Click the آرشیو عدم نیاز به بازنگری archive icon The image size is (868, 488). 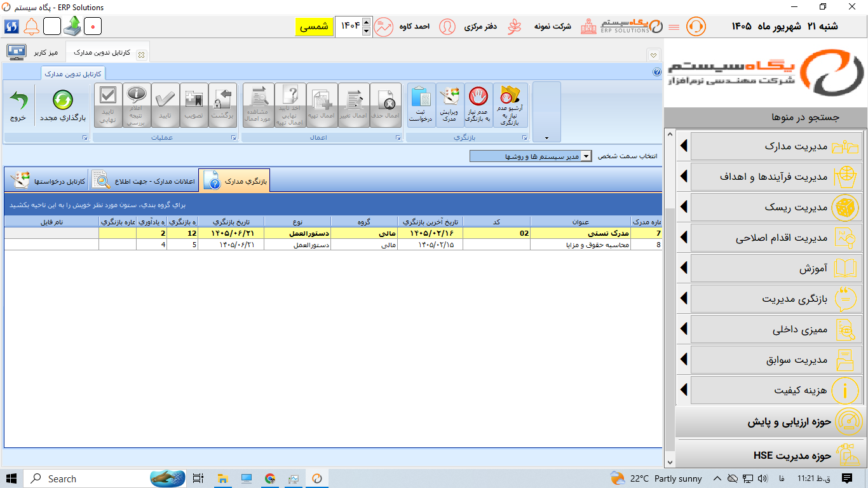(510, 105)
